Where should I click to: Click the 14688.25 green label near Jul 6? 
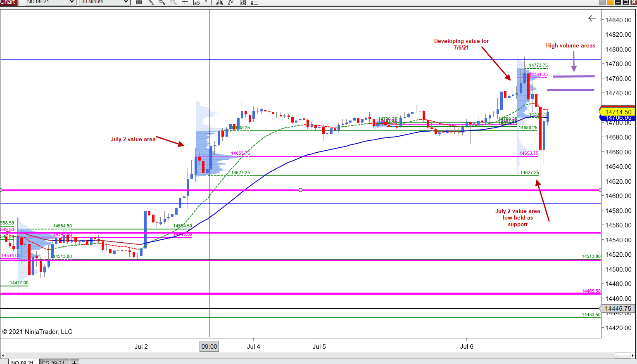528,128
